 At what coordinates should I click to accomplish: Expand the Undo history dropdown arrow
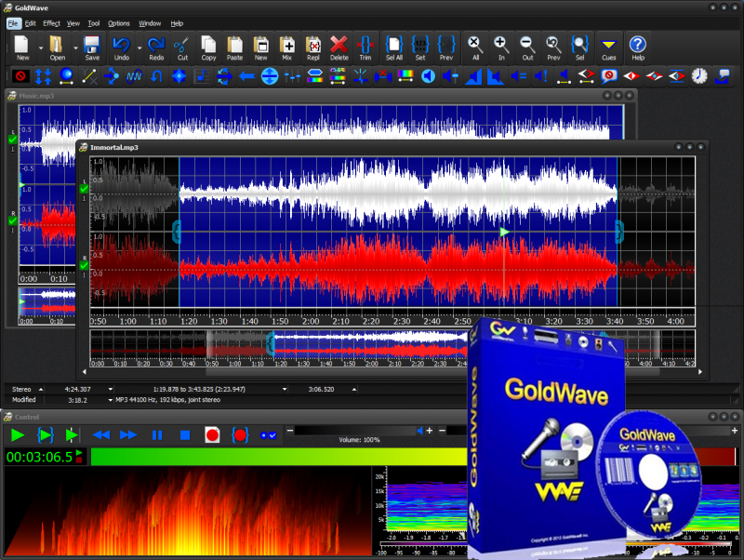pos(139,47)
